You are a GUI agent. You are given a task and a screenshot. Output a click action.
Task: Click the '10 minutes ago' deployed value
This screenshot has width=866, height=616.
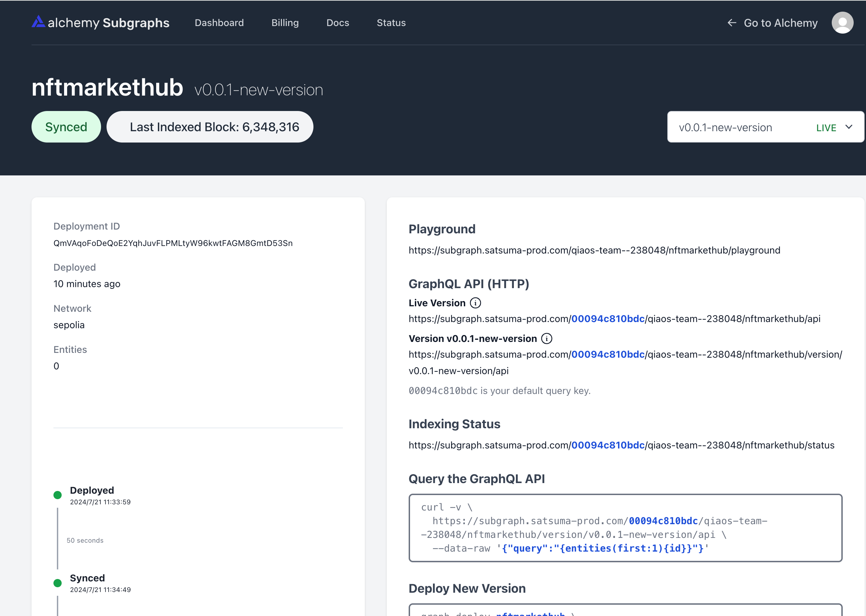pos(87,284)
